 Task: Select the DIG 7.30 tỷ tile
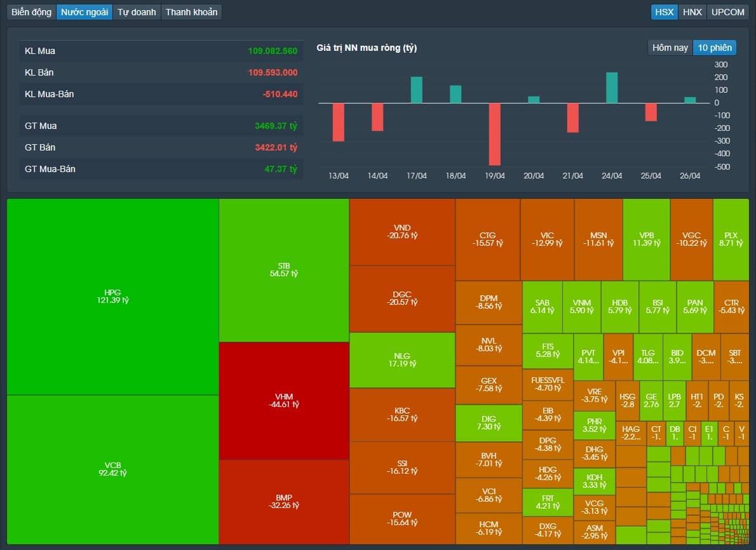[x=489, y=423]
